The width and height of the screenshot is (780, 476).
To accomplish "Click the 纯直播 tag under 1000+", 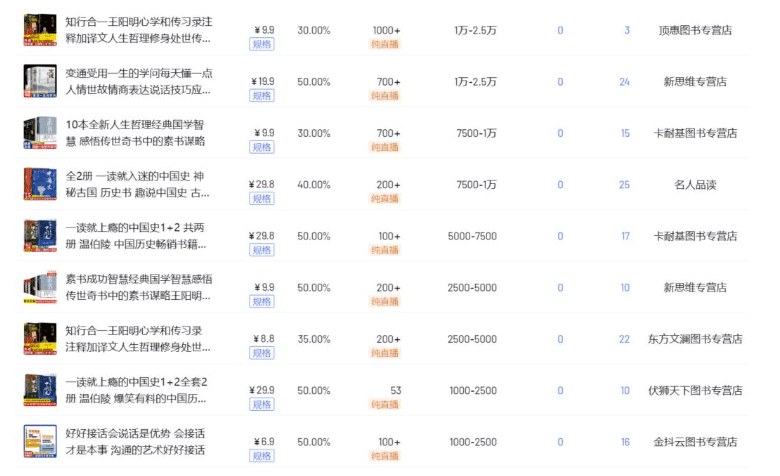I will click(x=385, y=45).
